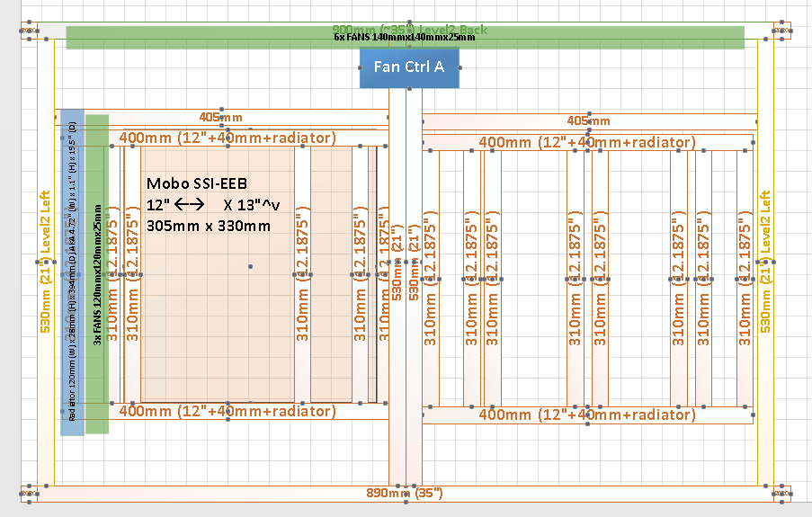
Task: Select the 305mm x 330mm dimension text
Action: tap(208, 226)
